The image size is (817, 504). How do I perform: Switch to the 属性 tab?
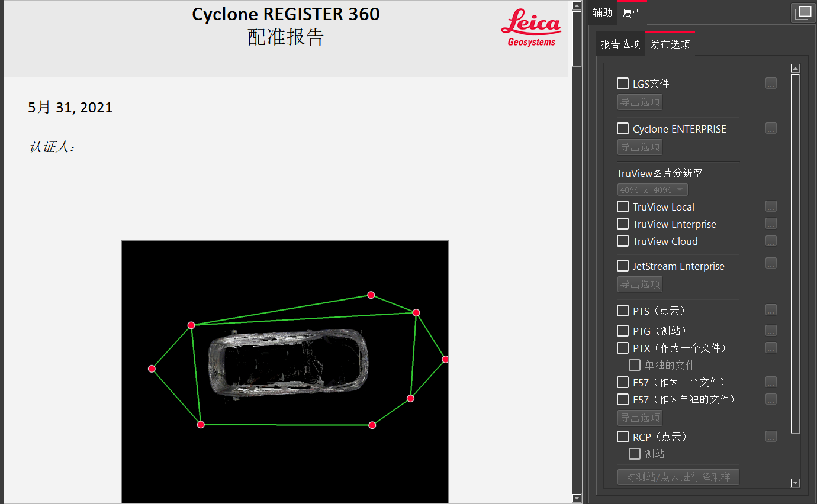coord(632,12)
